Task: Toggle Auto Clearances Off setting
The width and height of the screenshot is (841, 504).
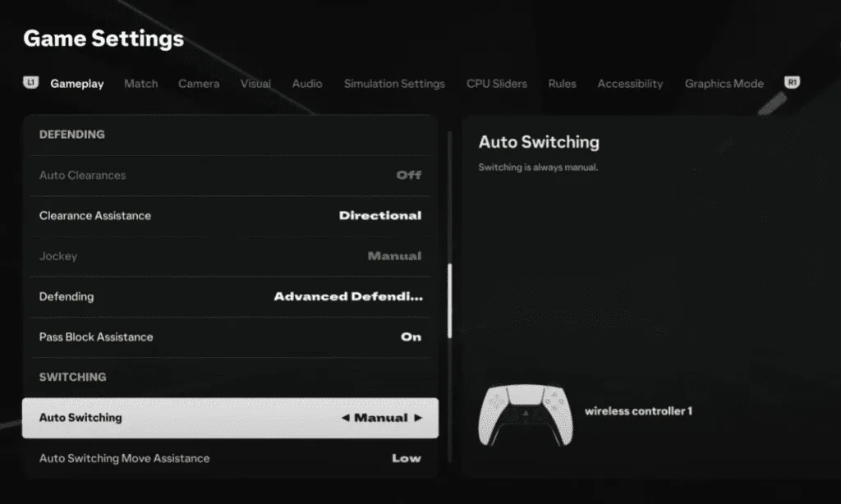Action: point(408,175)
